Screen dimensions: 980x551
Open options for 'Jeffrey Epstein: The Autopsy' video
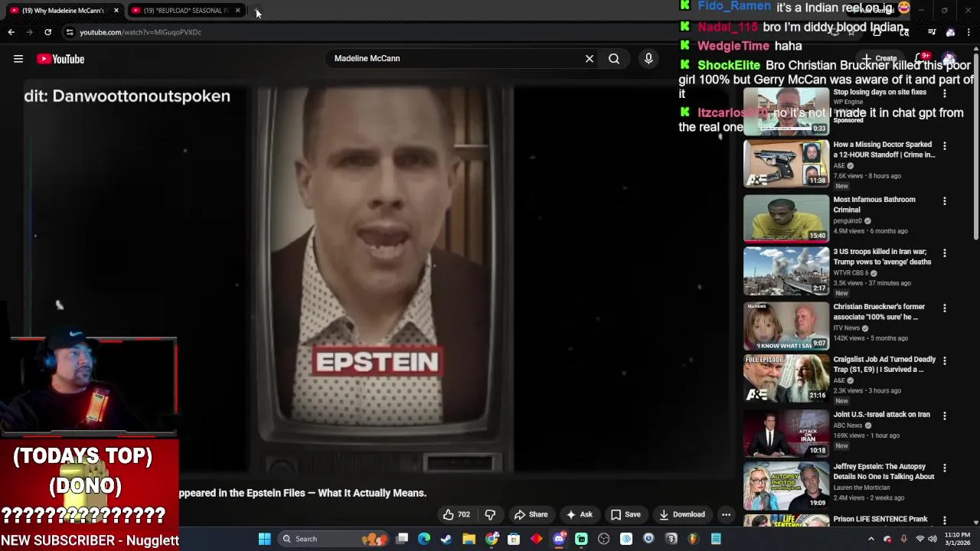coord(945,468)
